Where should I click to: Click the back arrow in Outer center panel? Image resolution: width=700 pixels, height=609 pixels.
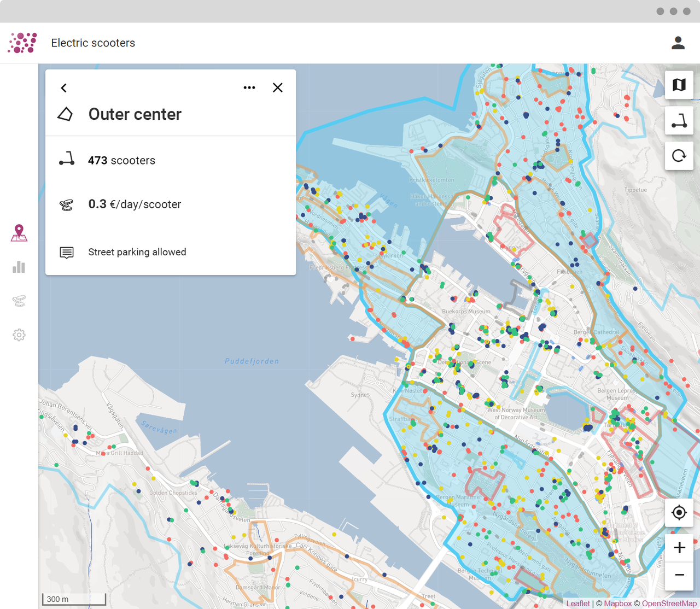coord(64,88)
